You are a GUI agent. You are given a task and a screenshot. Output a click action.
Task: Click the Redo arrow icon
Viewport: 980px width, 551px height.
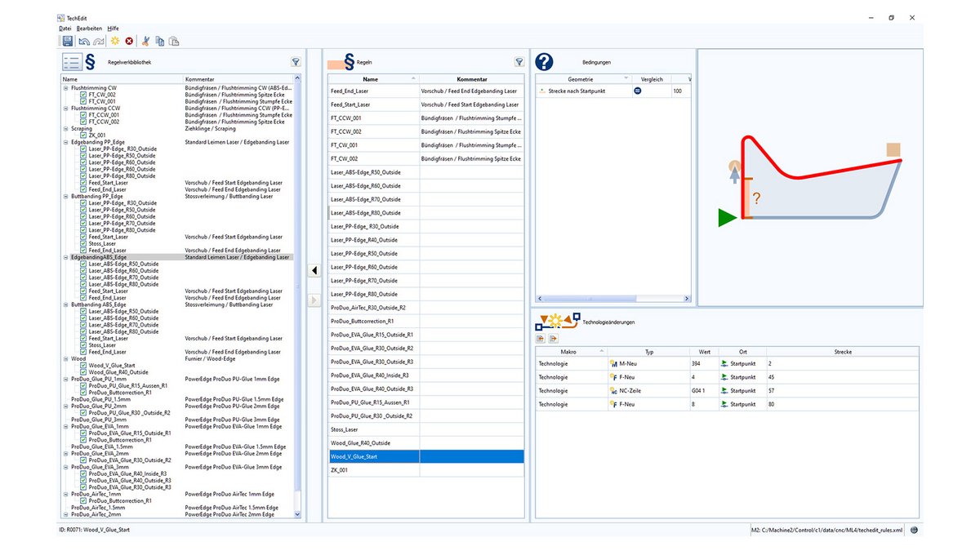(98, 40)
